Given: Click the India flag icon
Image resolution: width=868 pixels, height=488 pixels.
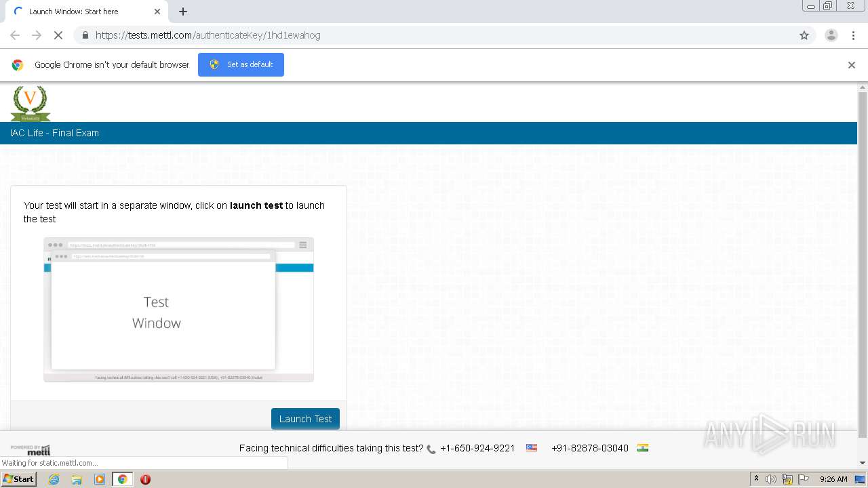Looking at the screenshot, I should pos(643,448).
